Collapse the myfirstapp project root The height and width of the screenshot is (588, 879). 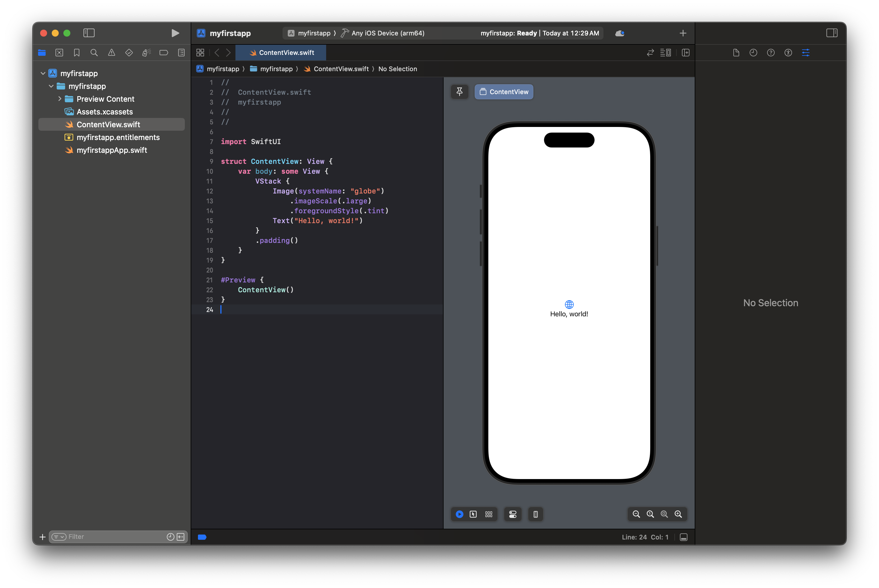click(x=43, y=73)
